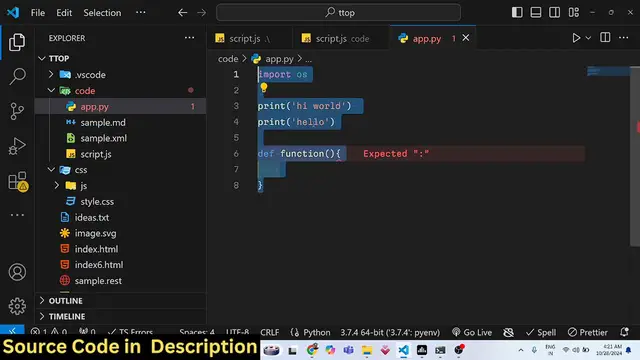Change language mode from Python
Screen dimensions: 640x360
pos(317,332)
